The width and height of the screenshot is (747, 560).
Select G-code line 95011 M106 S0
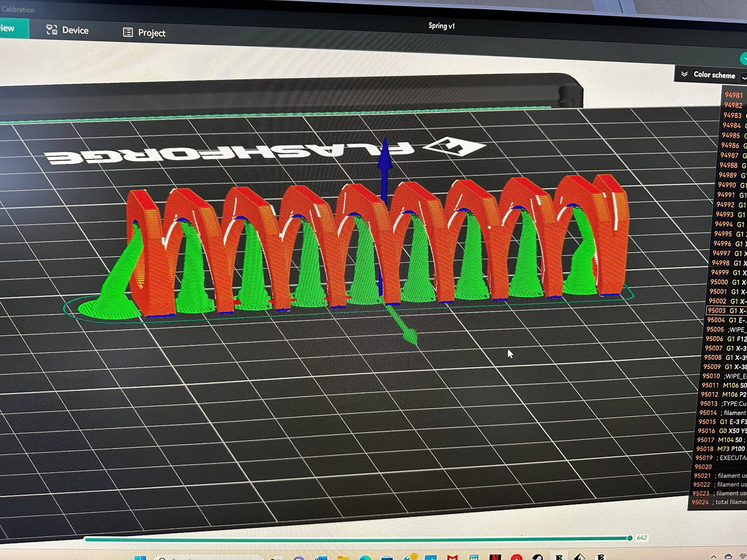tap(724, 385)
